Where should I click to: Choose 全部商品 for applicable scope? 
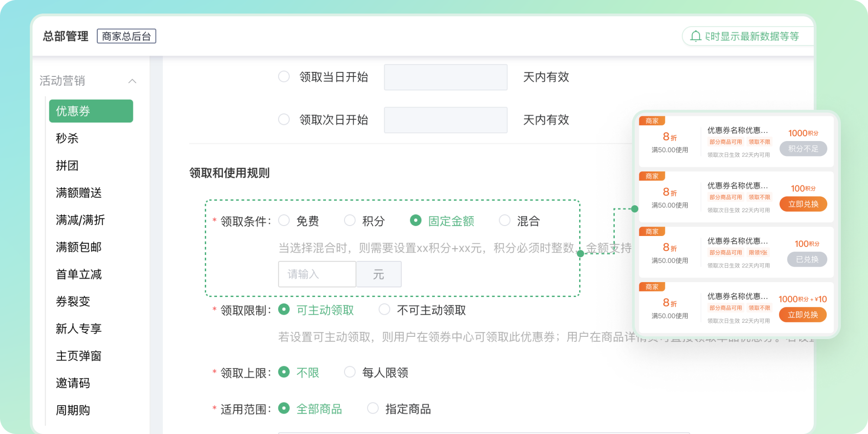[284, 409]
